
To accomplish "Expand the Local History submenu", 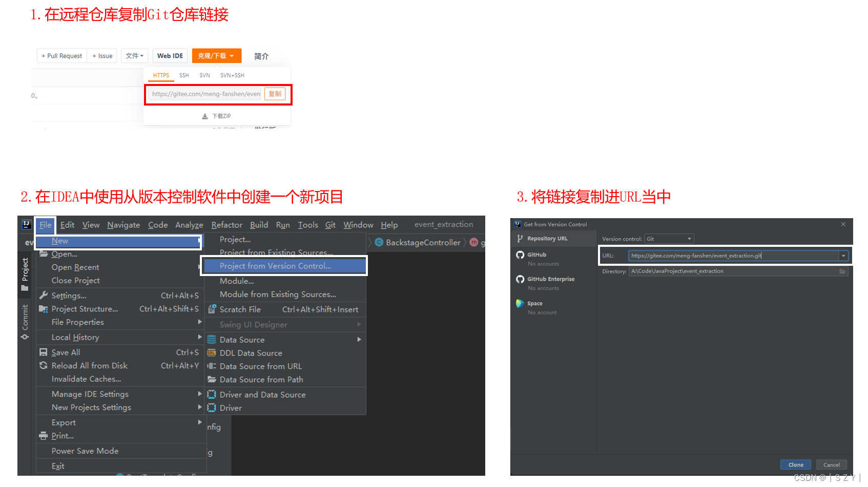I will coord(121,337).
